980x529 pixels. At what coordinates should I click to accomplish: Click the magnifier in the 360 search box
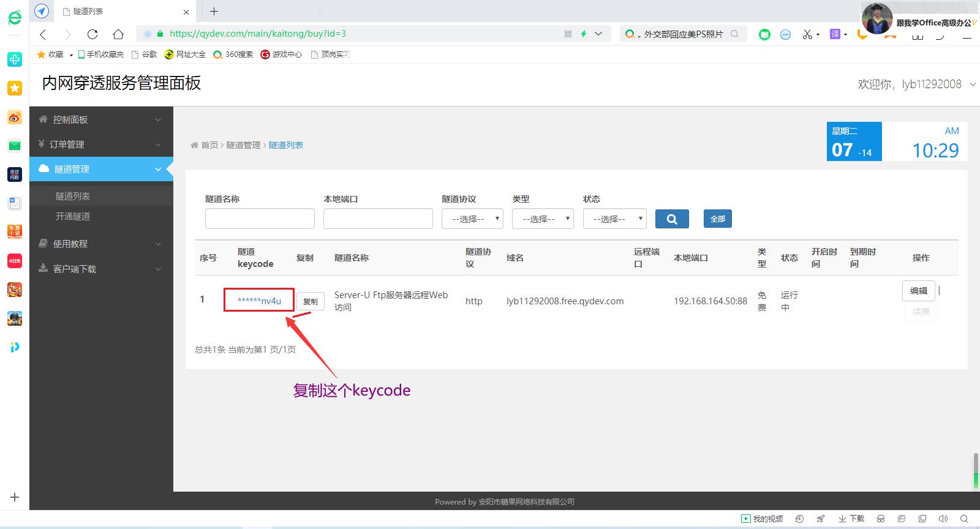734,34
